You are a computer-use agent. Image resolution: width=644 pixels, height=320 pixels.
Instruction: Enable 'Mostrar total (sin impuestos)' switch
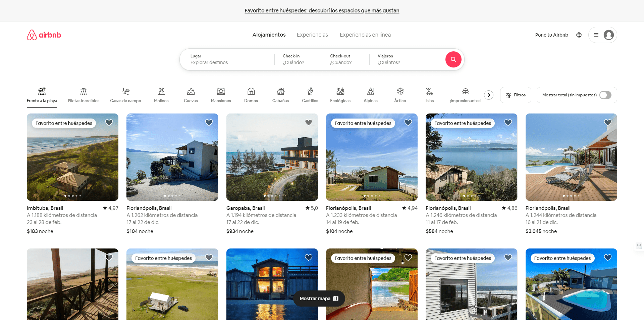605,95
